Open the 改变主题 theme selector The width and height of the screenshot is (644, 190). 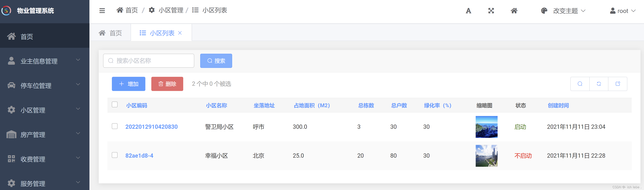click(x=565, y=11)
